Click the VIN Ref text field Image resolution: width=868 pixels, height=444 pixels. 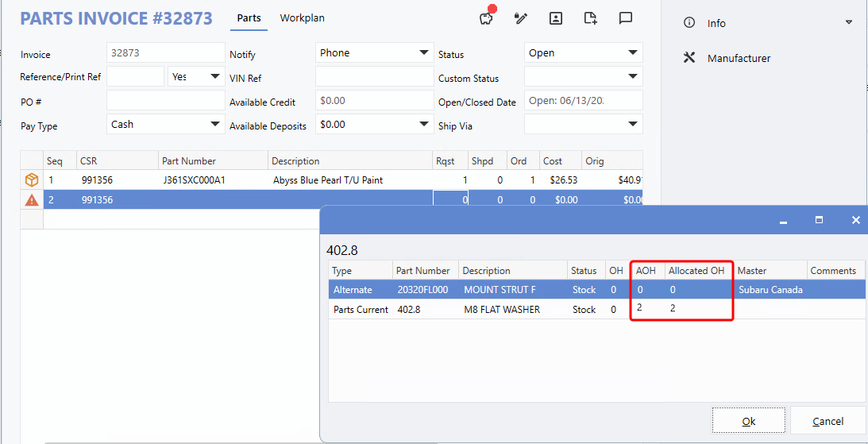tap(374, 77)
